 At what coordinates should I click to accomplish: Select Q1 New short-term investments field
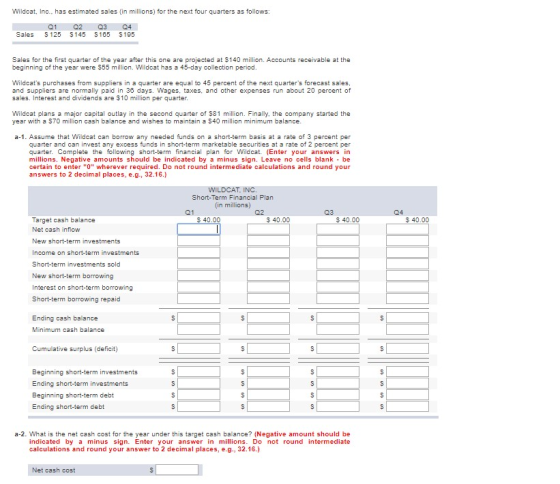[x=199, y=241]
